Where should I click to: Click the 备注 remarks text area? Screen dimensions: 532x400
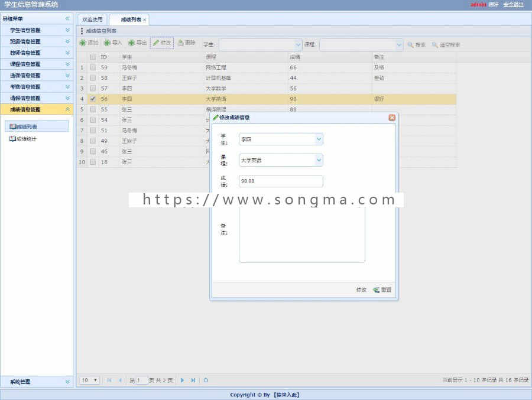coord(302,234)
